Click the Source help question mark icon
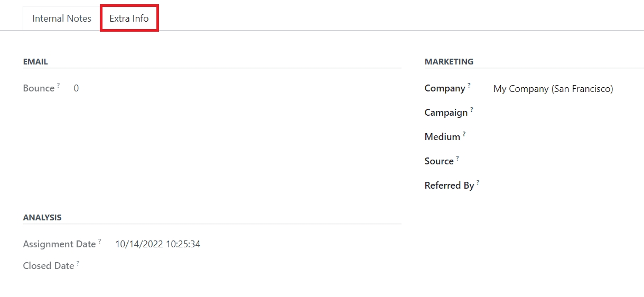644x297 pixels. coord(458,158)
